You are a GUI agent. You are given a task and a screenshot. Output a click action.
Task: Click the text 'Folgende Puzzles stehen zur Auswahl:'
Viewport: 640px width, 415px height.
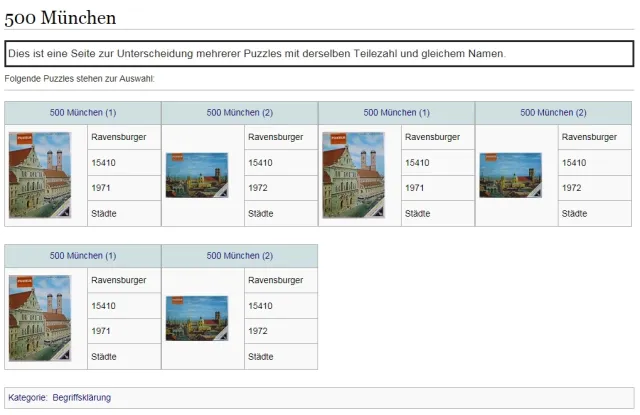pos(80,79)
